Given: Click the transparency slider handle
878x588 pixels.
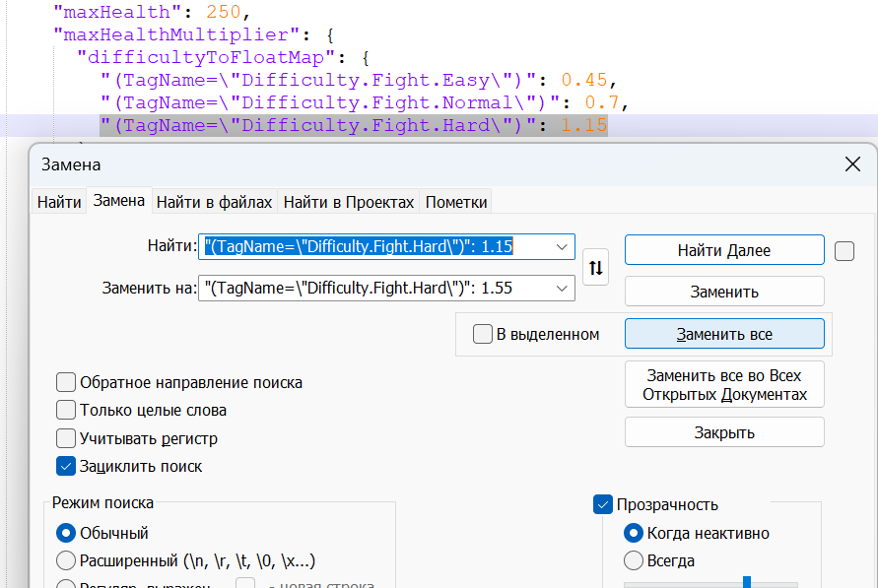Looking at the screenshot, I should (747, 581).
